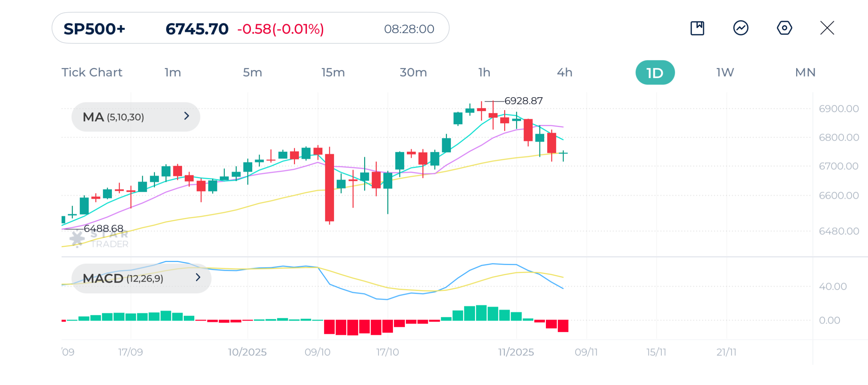Open chart settings hexagon icon
The height and width of the screenshot is (385, 868).
[784, 28]
